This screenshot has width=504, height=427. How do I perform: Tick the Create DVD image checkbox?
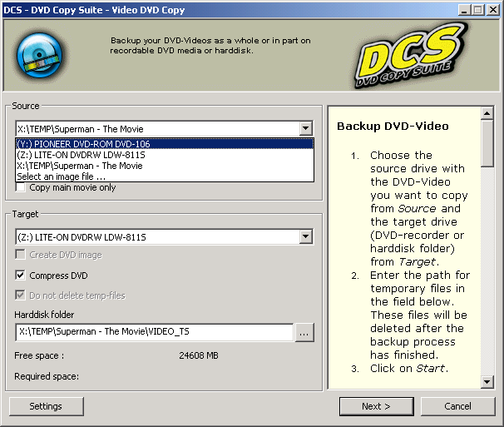[x=22, y=256]
